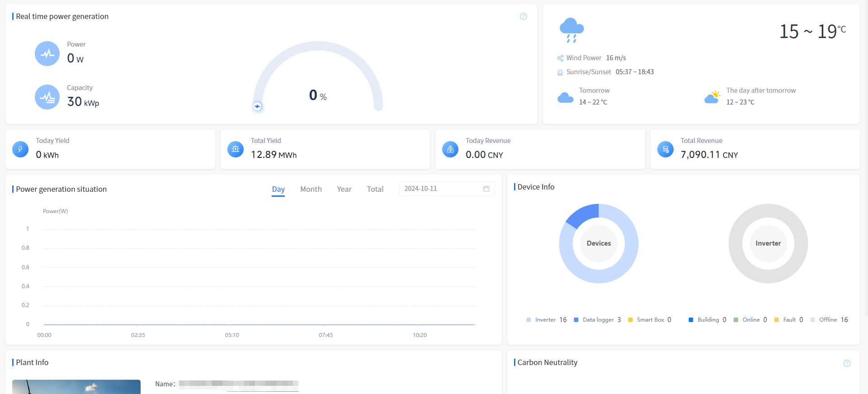Image resolution: width=868 pixels, height=394 pixels.
Task: Open help for Real time power generation
Action: point(524,16)
